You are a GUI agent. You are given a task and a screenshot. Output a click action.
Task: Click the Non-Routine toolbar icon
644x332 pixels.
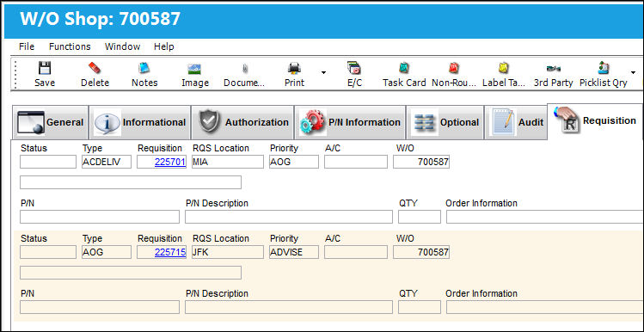pos(453,68)
